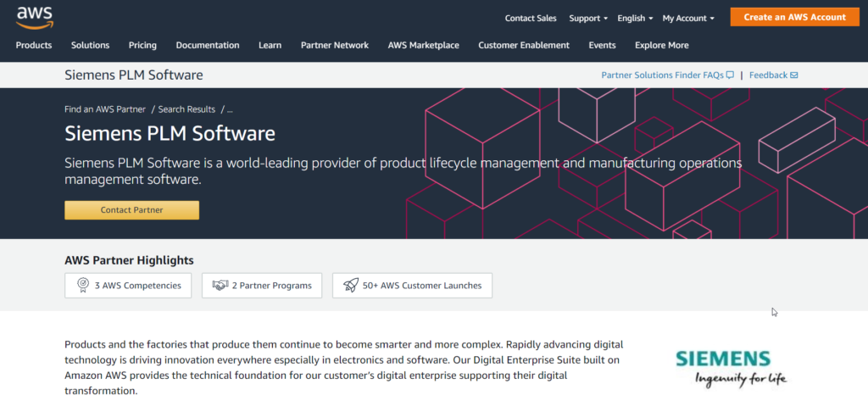The width and height of the screenshot is (868, 412).
Task: Open the Products menu
Action: pyautogui.click(x=34, y=45)
